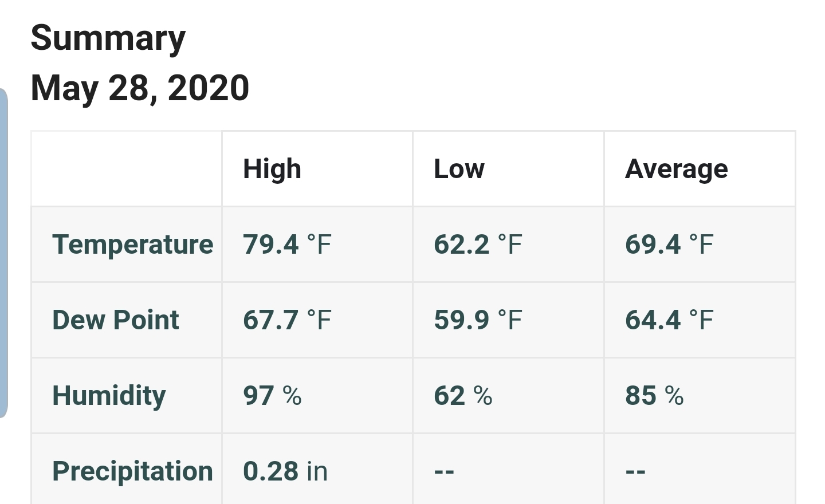Viewport: 825px width, 504px height.
Task: Click the low humidity value 62 %
Action: 463,396
